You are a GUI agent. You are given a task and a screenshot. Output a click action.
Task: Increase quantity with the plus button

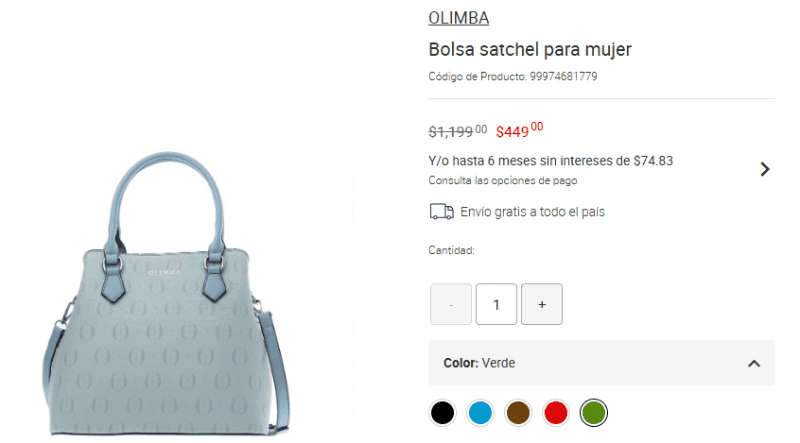tap(542, 304)
